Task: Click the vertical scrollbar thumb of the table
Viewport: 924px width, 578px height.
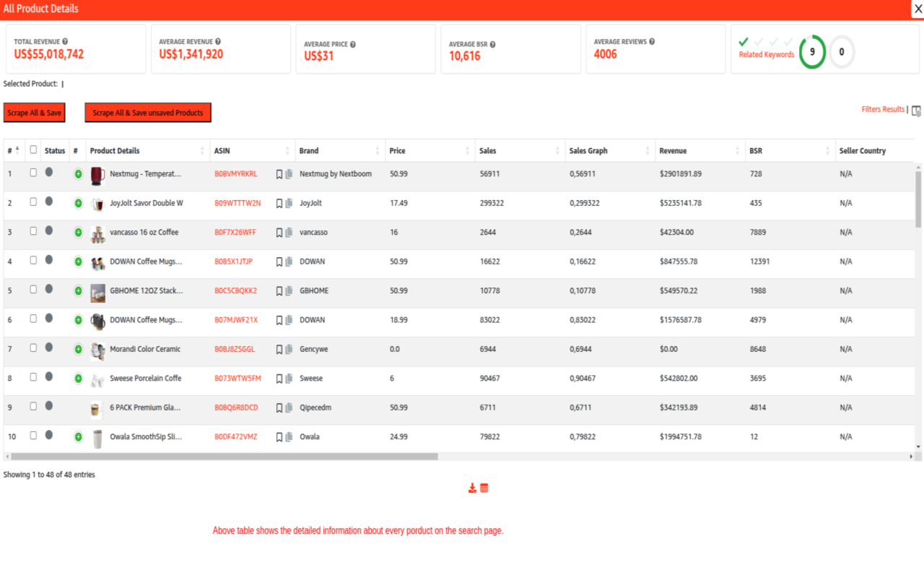Action: [x=918, y=199]
